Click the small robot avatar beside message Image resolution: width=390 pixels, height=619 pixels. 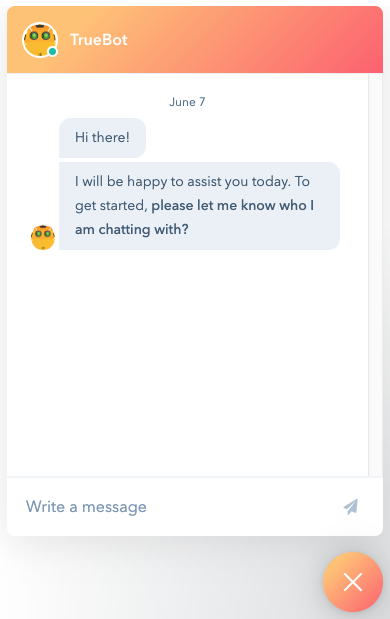43,237
